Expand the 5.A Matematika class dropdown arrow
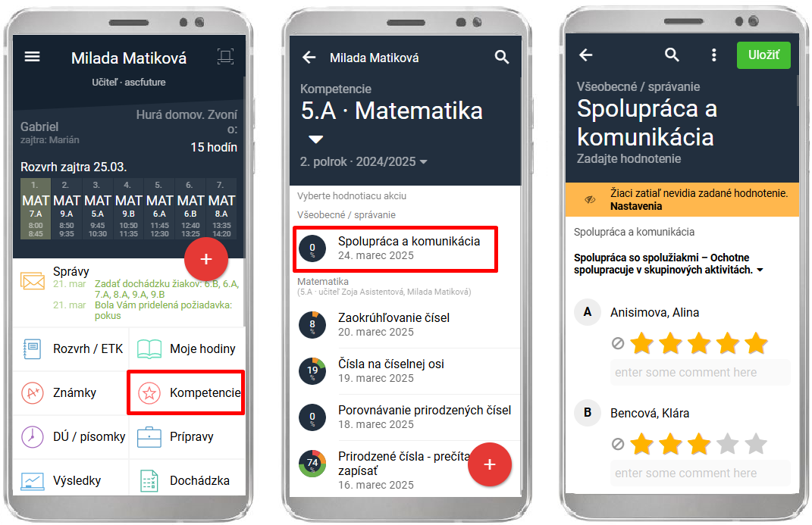This screenshot has width=812, height=525. pyautogui.click(x=316, y=139)
